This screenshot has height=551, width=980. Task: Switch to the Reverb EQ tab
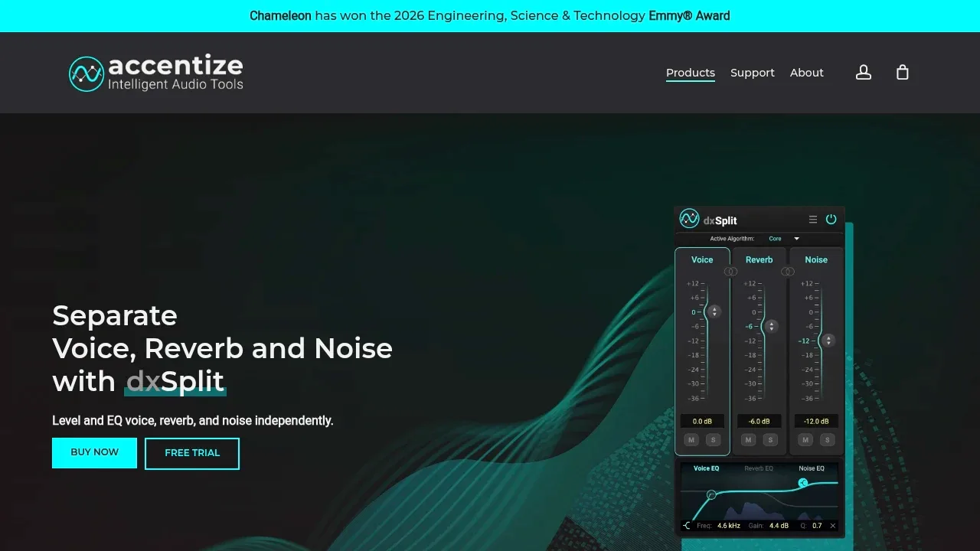(x=759, y=468)
